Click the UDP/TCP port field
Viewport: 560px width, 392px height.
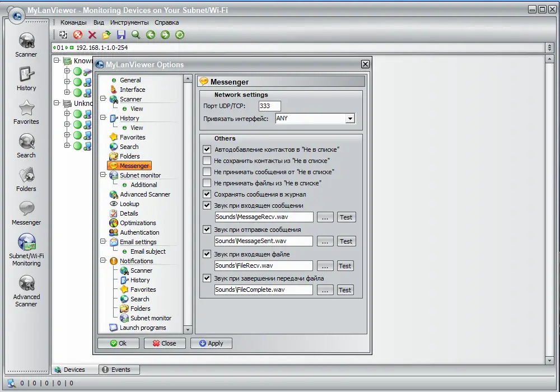coord(270,106)
